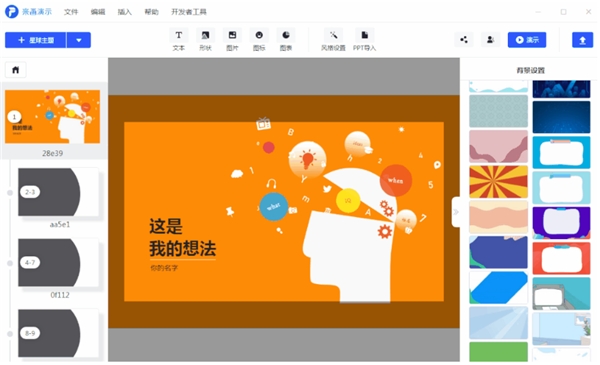Choose the pink wavy mountains background

(498, 147)
